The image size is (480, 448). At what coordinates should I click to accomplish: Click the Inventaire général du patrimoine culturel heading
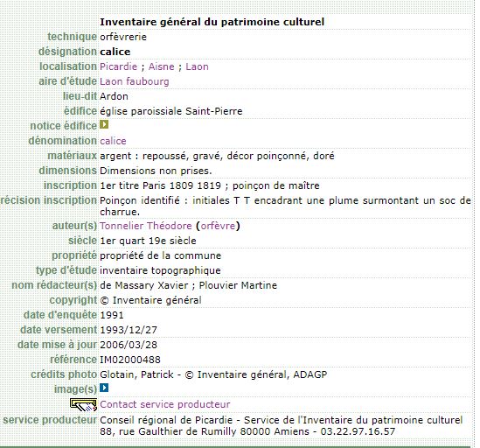tap(212, 22)
